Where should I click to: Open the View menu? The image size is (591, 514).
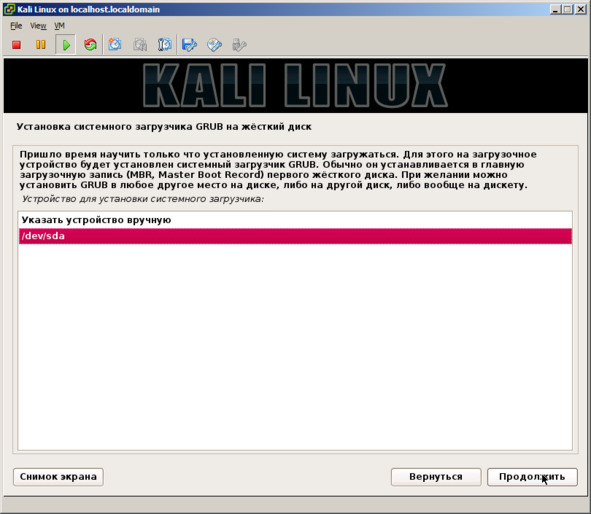[38, 26]
